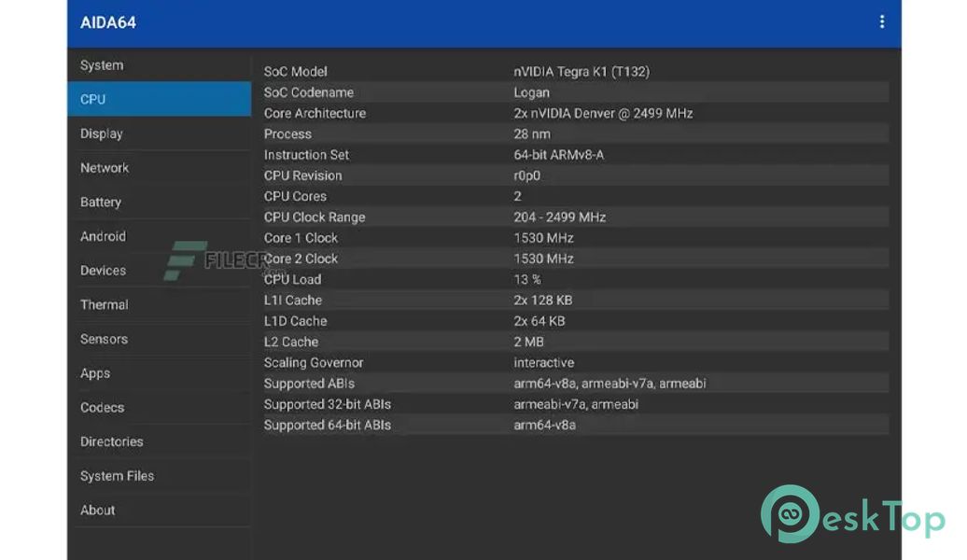Select the Core Architecture label

click(x=315, y=114)
